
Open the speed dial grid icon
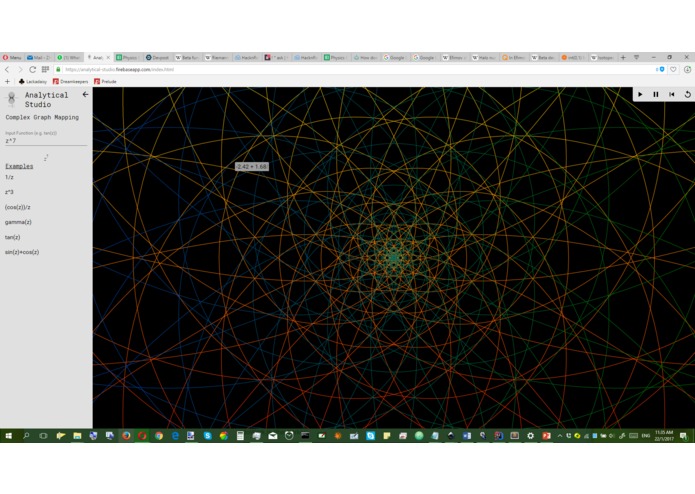(45, 70)
